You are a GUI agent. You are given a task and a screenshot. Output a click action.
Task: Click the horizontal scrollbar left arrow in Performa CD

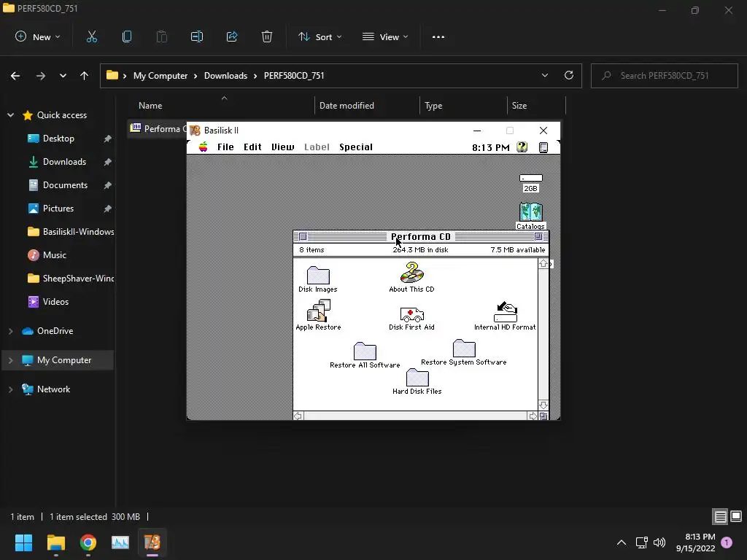pos(298,416)
